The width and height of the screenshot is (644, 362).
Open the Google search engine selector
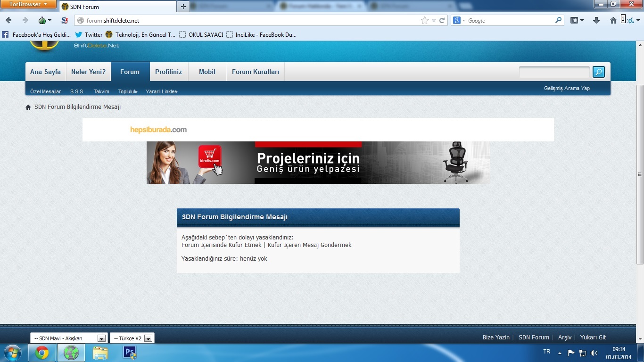point(459,20)
